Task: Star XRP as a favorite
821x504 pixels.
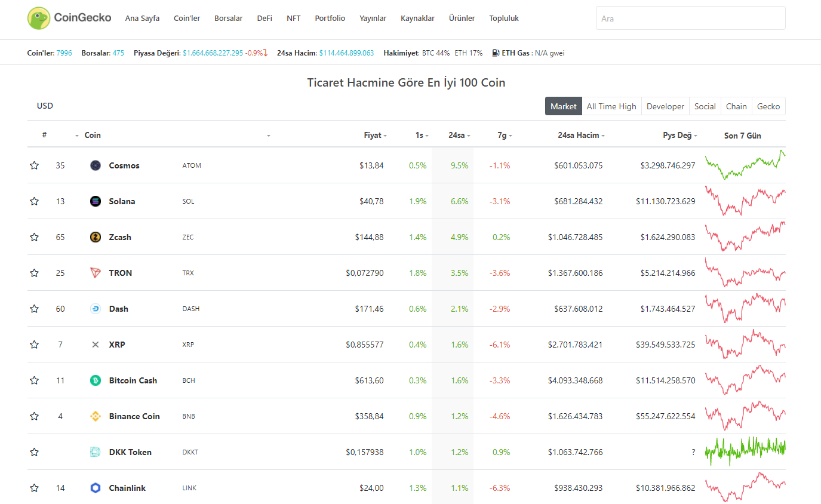Action: 34,345
